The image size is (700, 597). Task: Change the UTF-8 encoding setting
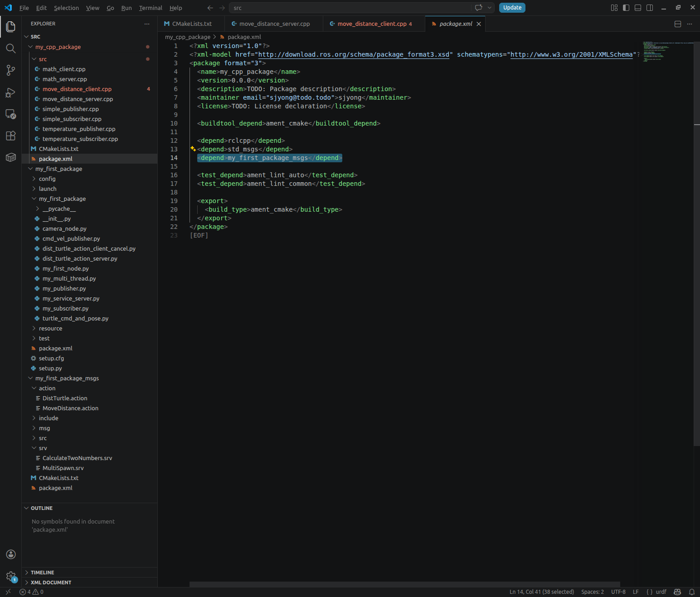[x=618, y=592]
